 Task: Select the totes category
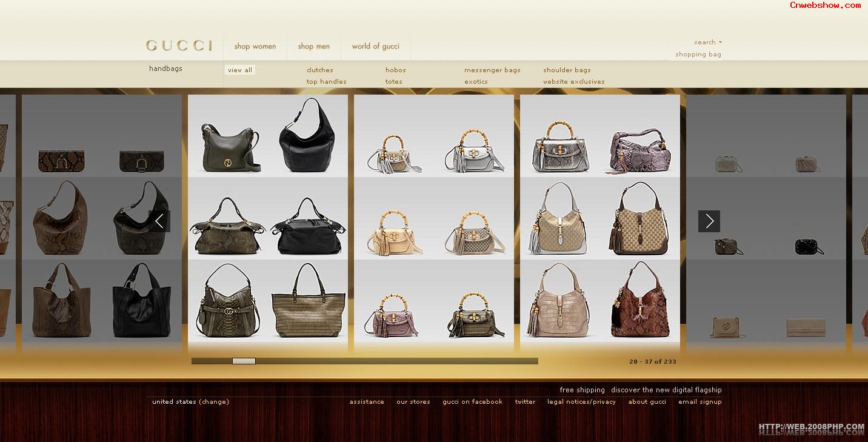click(x=394, y=82)
